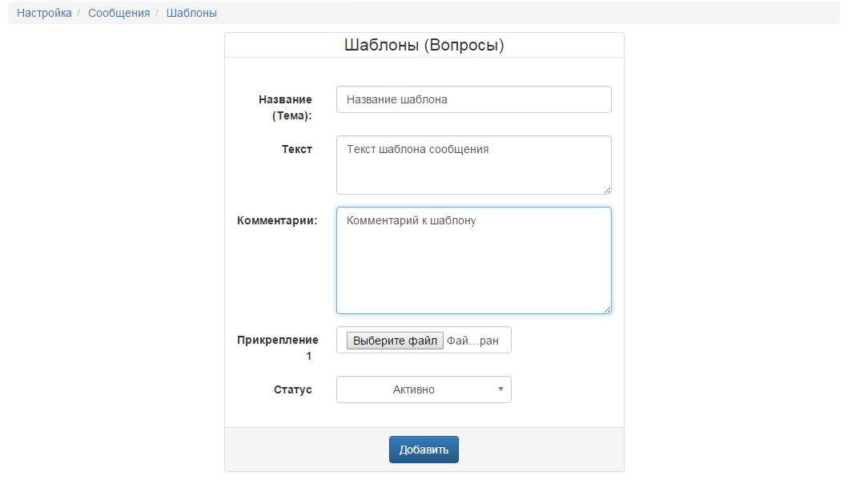Click the truncated Фай…ран file name text
The width and height of the screenshot is (868, 480).
pyautogui.click(x=472, y=341)
